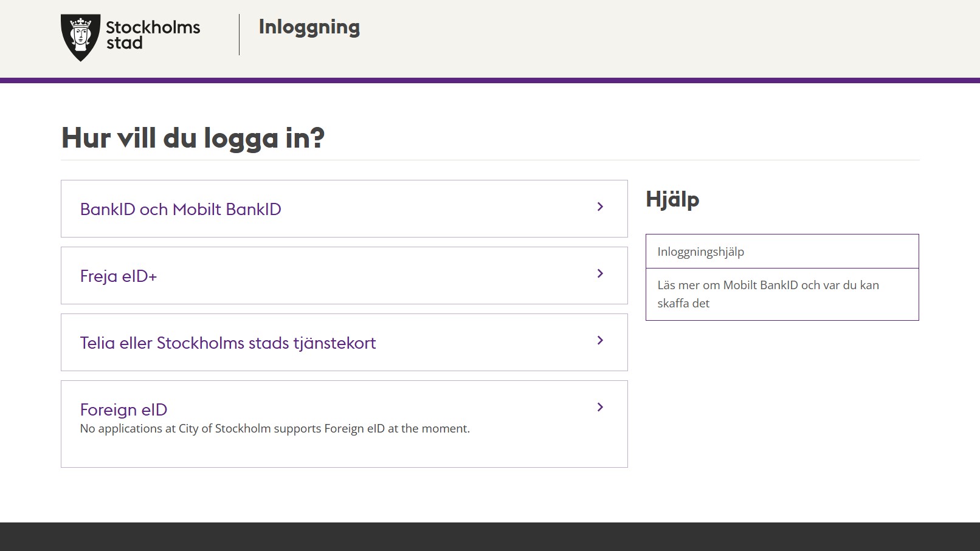Choose BankID och Mobilt BankID login

click(x=181, y=210)
